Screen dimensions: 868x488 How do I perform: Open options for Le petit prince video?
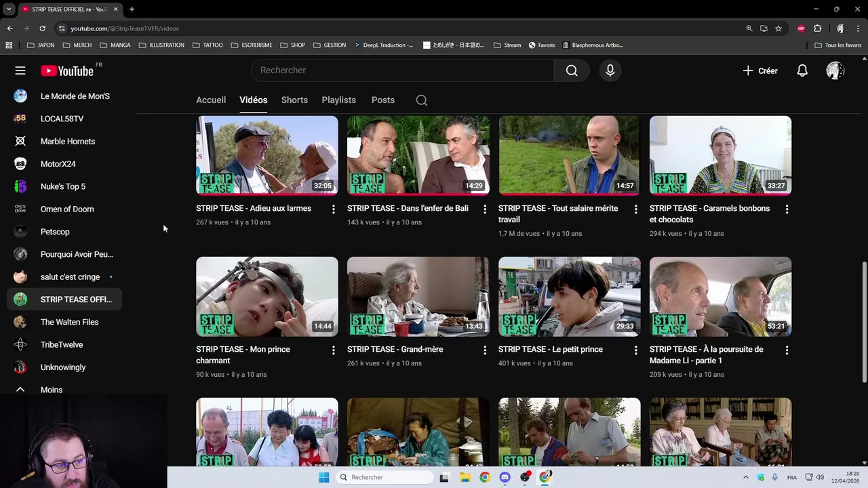pos(635,350)
